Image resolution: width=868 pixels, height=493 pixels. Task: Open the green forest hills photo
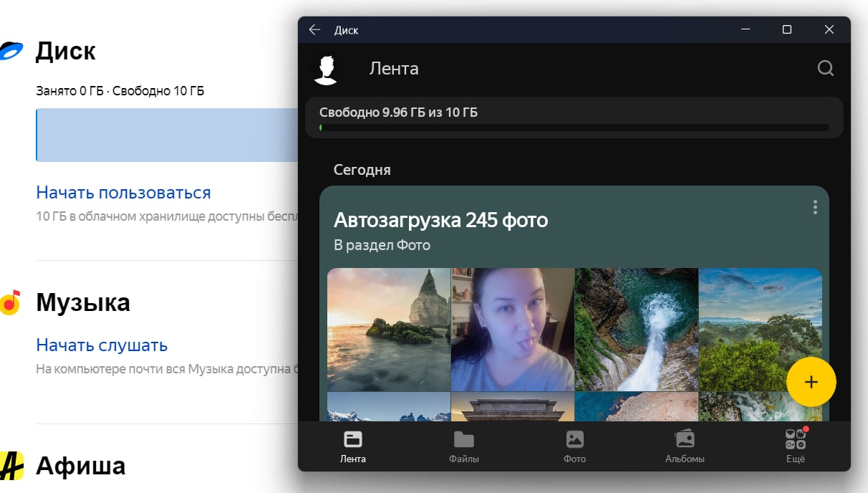pyautogui.click(x=761, y=330)
